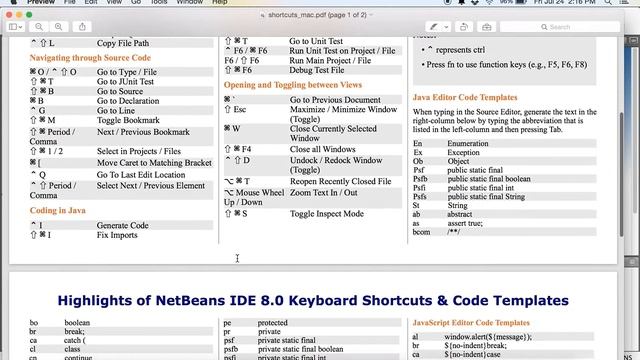Click the Wi-Fi status icon
Viewport: 640px width, 360px height.
(x=489, y=2)
